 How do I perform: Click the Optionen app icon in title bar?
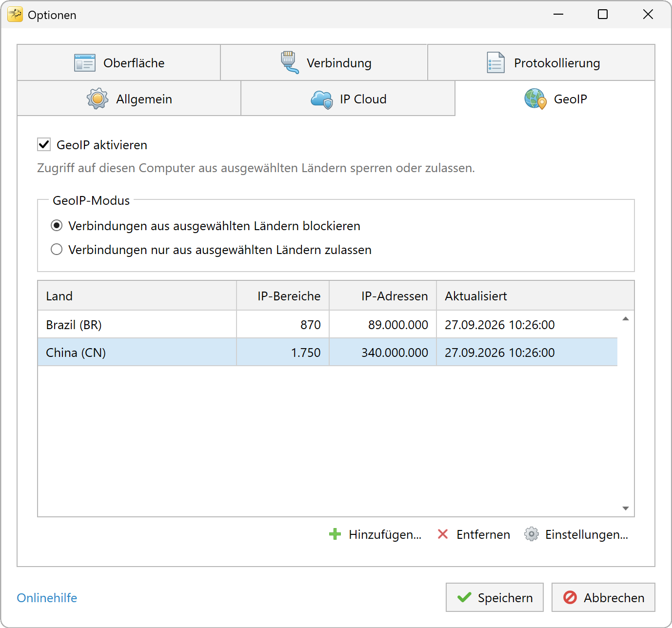tap(15, 15)
